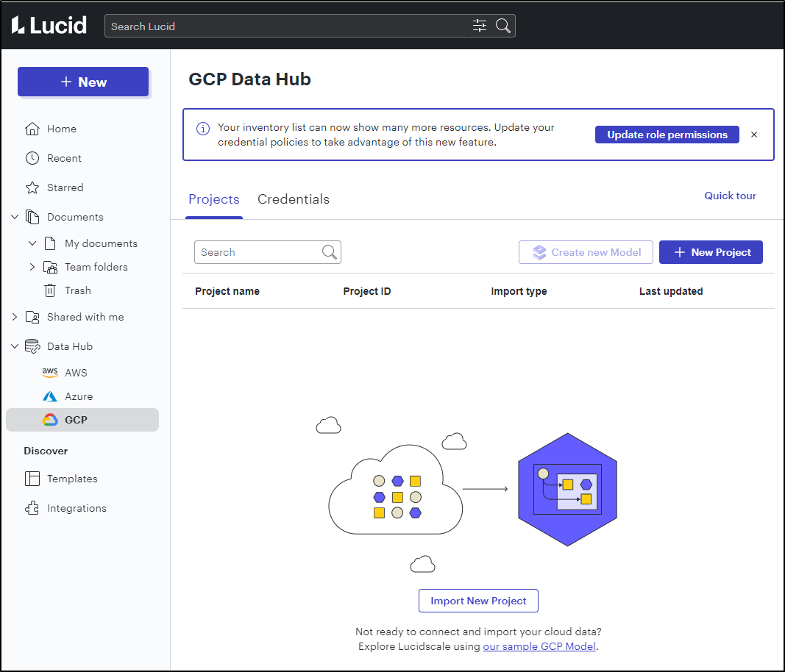Click Update role permissions button
Image resolution: width=785 pixels, height=672 pixels.
(x=667, y=135)
